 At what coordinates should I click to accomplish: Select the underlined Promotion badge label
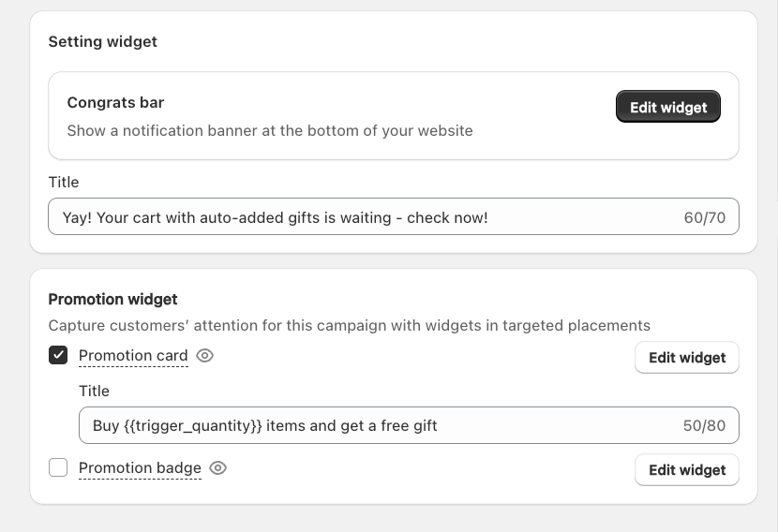coord(140,468)
